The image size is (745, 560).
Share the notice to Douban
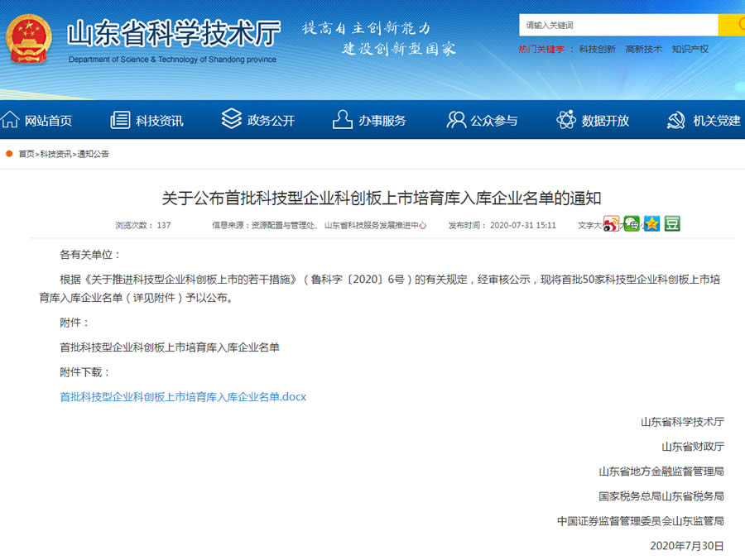[x=672, y=223]
